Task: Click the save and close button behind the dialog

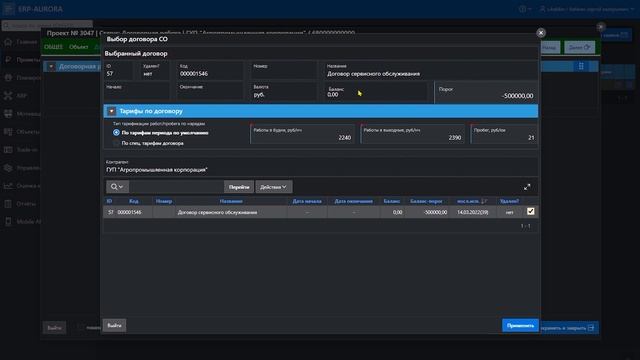Action: (569, 328)
